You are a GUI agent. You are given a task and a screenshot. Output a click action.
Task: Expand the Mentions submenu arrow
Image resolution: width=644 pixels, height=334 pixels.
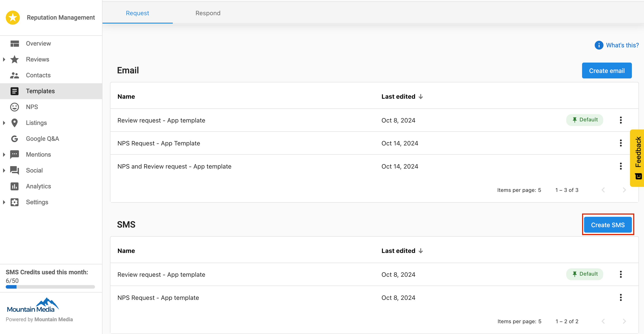coord(4,154)
